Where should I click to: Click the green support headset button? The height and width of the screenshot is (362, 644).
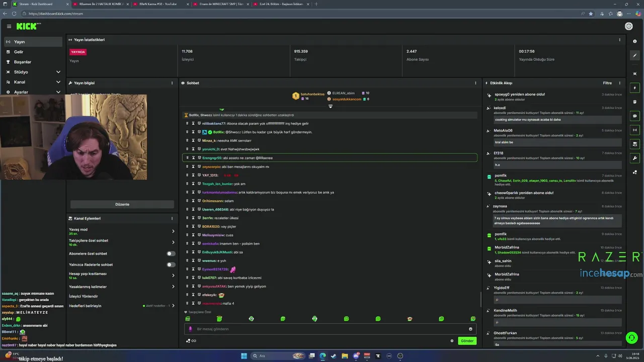(x=631, y=337)
